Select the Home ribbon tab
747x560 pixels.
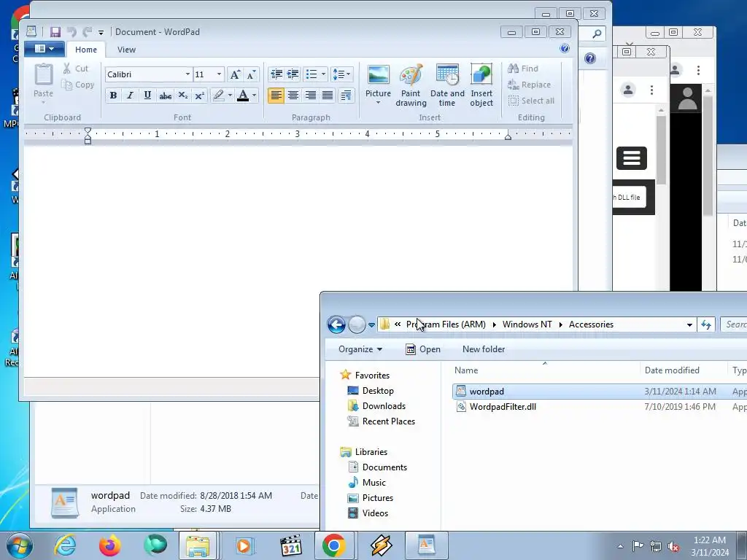coord(86,50)
